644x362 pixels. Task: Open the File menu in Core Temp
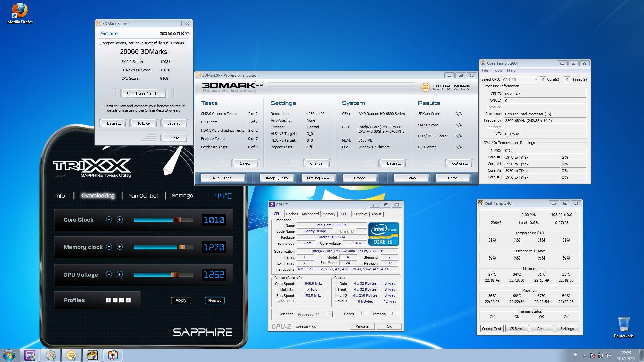(x=485, y=70)
